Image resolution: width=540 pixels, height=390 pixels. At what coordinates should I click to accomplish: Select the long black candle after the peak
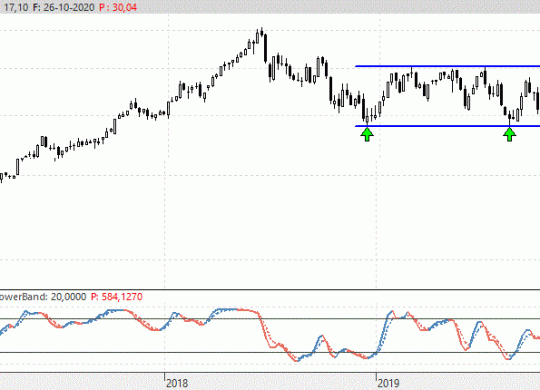tap(266, 49)
